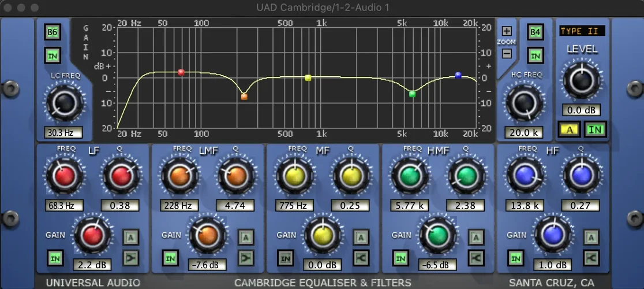The image size is (644, 289).
Task: Click the green HMF GAIN knob
Action: [437, 236]
